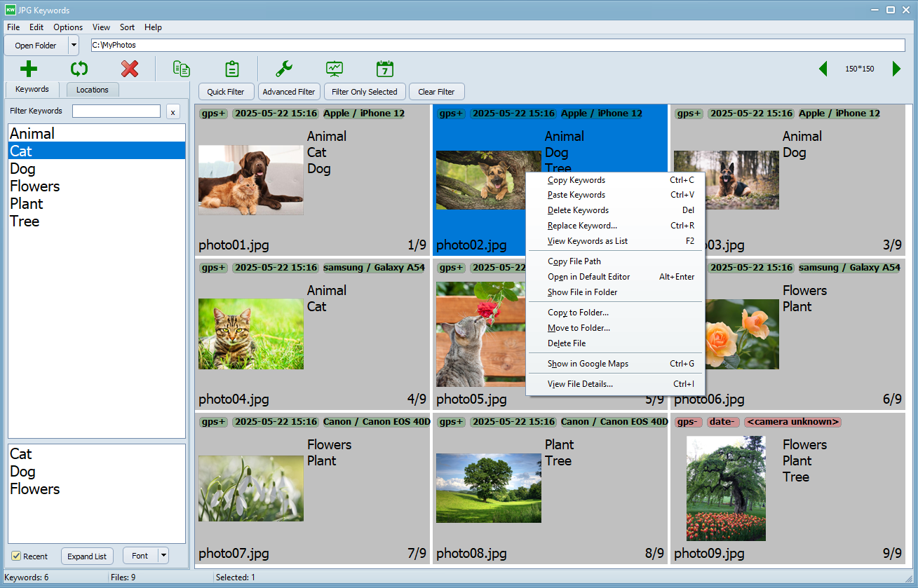Choose Copy Keywords from context menu
This screenshot has width=918, height=588.
[615, 180]
